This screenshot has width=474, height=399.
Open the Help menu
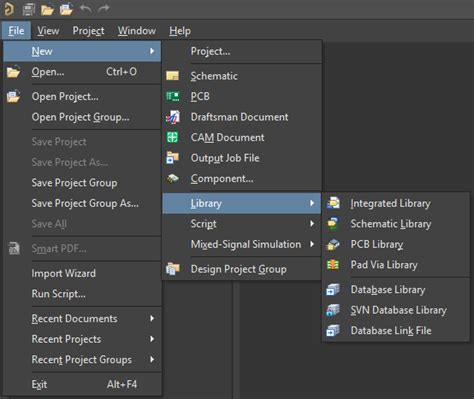[180, 31]
